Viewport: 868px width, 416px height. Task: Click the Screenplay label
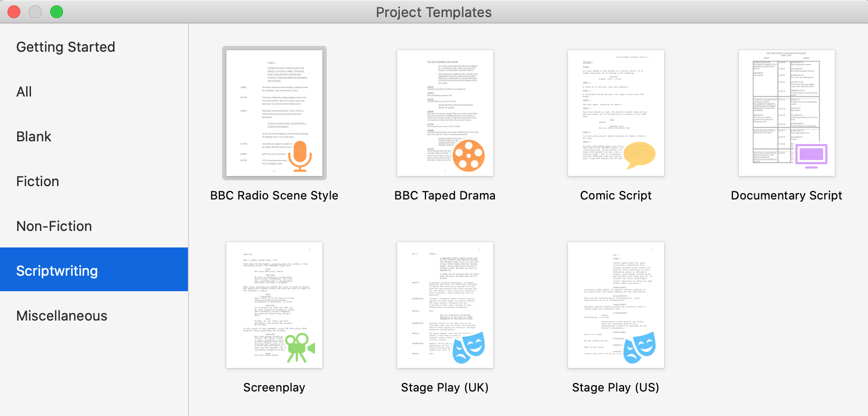[x=274, y=388]
